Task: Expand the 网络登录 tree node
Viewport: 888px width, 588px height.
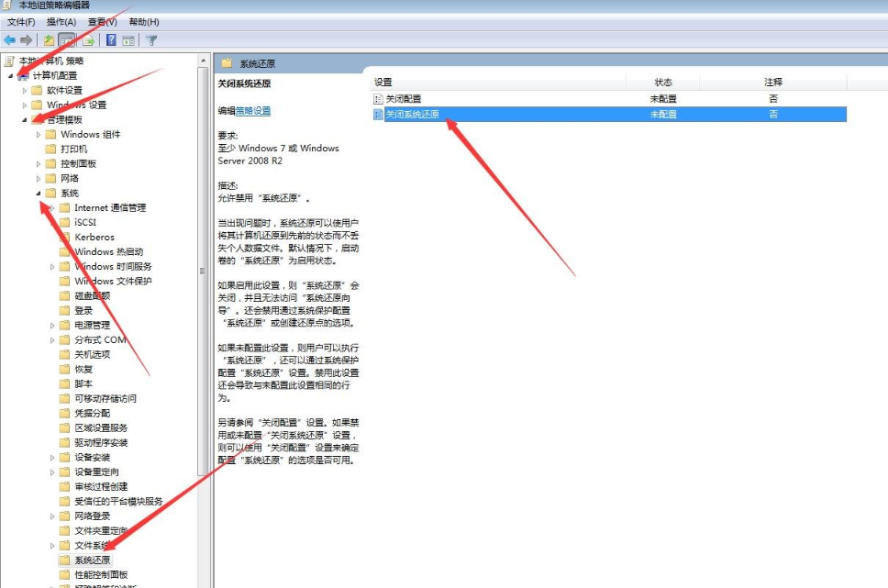Action: tap(52, 516)
